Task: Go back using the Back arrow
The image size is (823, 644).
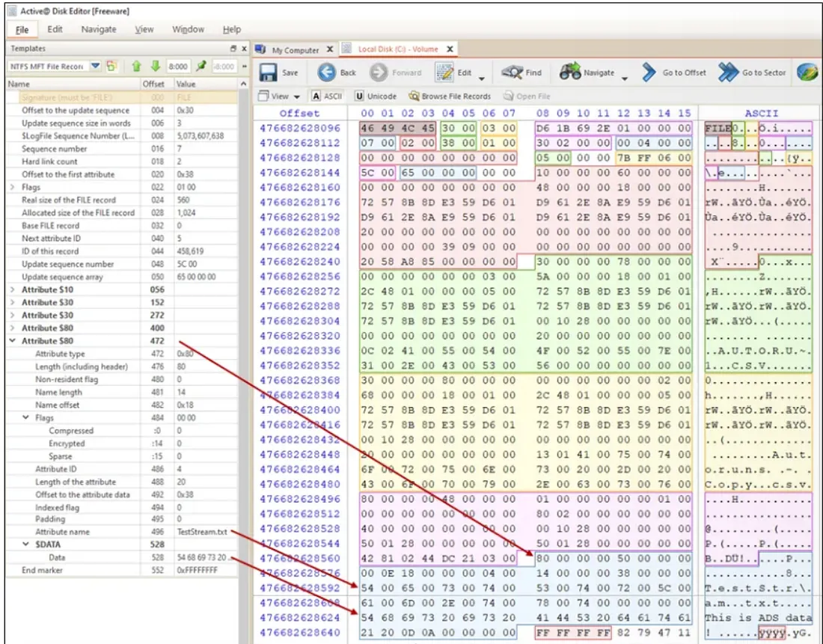Action: 327,73
